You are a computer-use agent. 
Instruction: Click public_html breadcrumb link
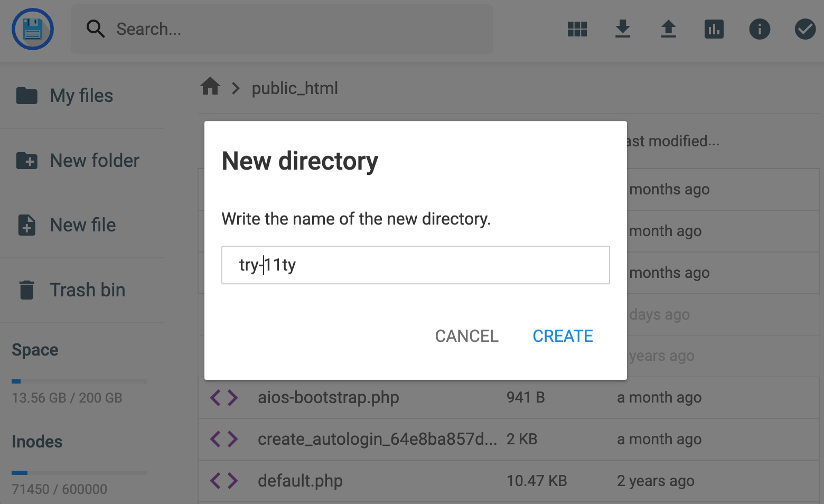tap(295, 88)
